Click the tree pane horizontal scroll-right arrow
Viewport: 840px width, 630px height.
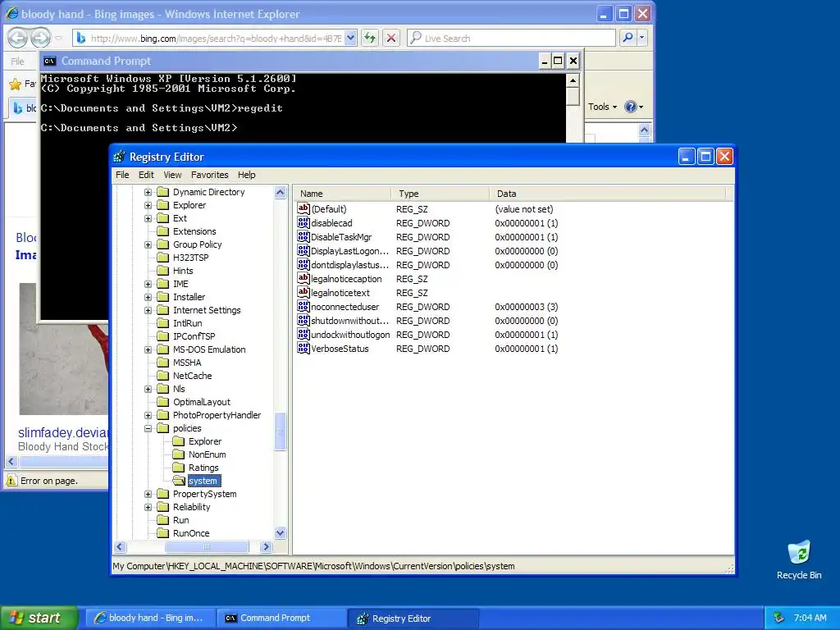[x=266, y=546]
